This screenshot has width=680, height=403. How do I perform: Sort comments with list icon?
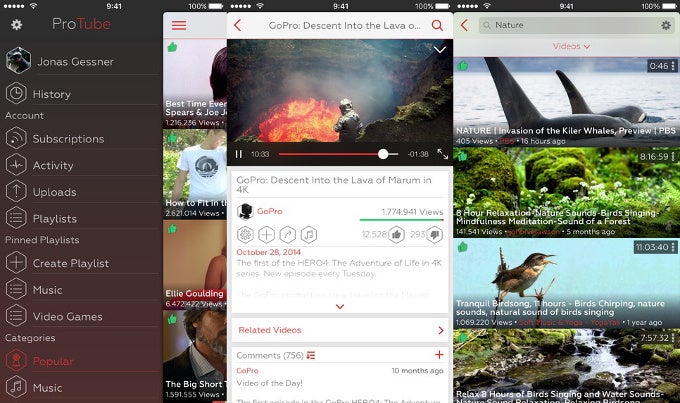(x=311, y=355)
